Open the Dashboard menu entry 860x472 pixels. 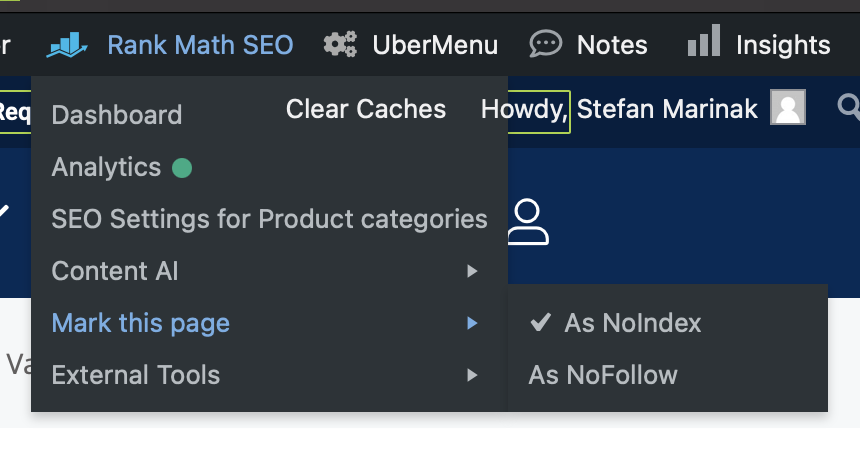(117, 115)
